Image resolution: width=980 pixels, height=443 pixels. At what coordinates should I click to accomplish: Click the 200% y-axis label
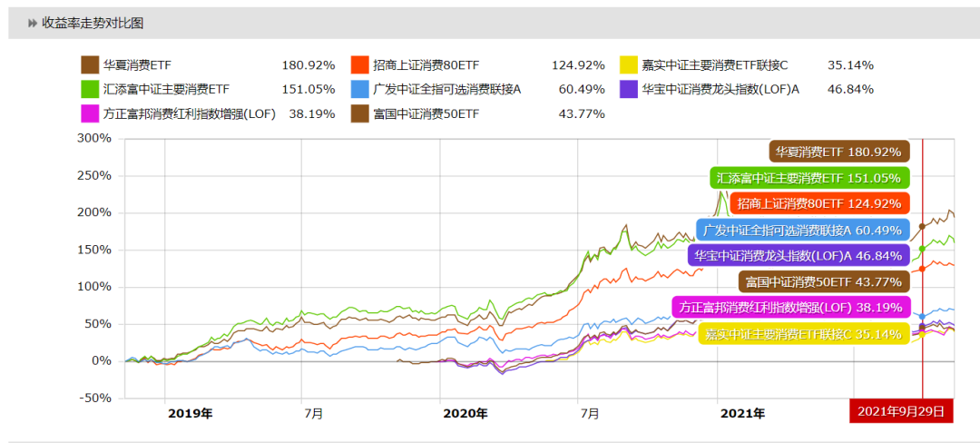pos(93,213)
